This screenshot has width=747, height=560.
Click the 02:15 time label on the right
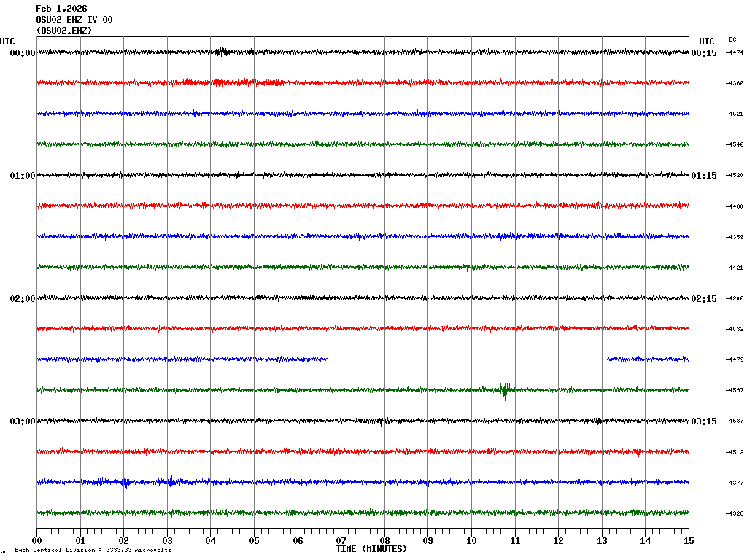[703, 299]
